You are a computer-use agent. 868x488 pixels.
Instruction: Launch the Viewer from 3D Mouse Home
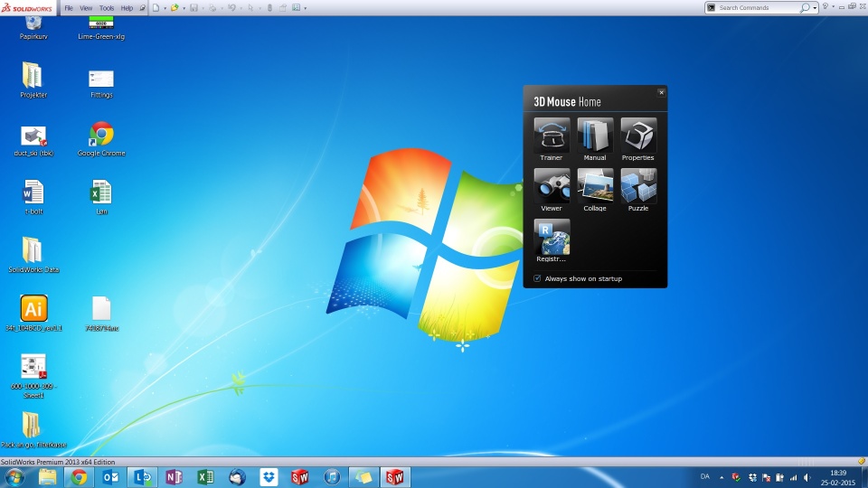pyautogui.click(x=552, y=190)
